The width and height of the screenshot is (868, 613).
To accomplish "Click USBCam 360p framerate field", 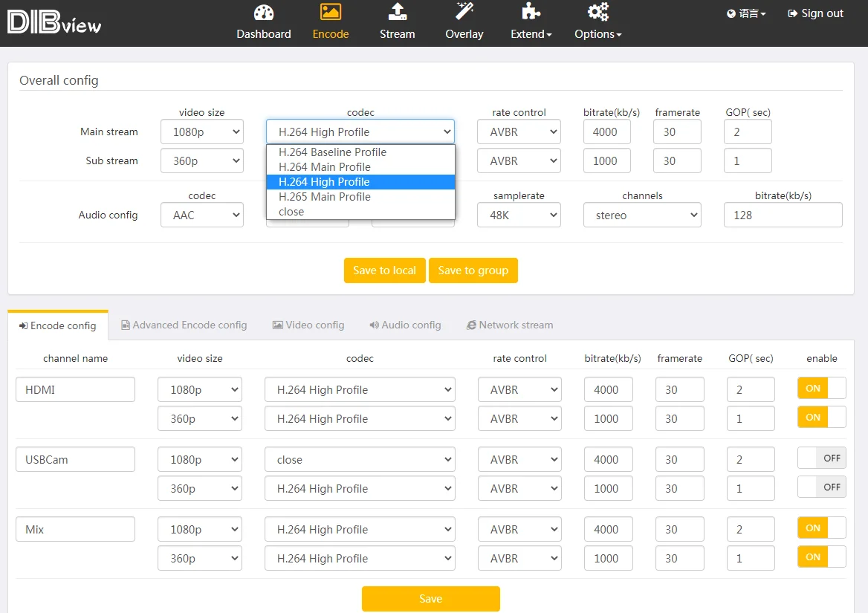I will coord(680,488).
